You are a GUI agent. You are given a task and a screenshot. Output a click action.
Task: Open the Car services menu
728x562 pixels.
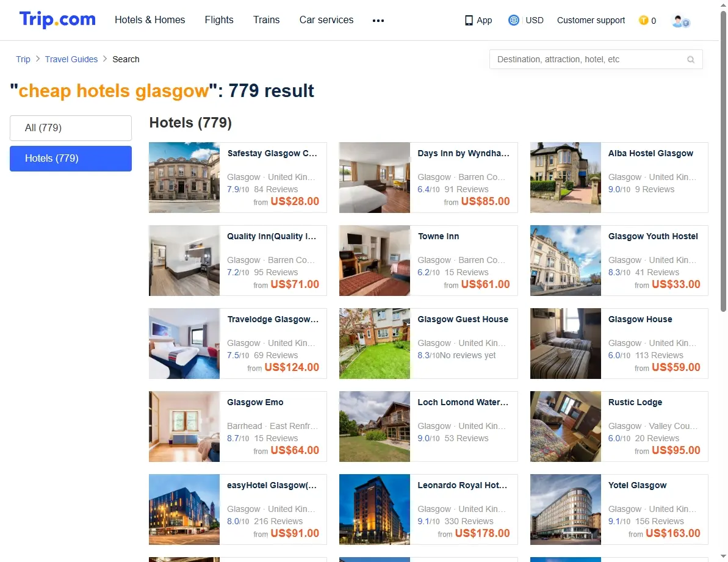(x=326, y=20)
